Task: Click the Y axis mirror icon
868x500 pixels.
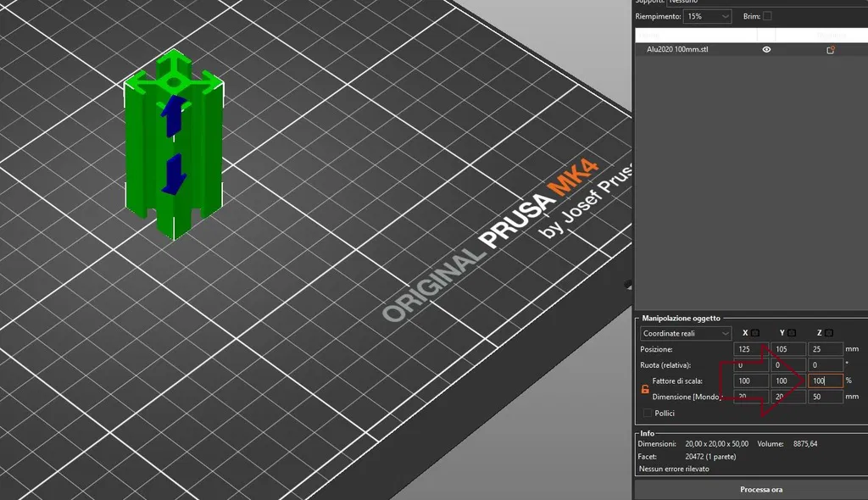Action: point(792,333)
